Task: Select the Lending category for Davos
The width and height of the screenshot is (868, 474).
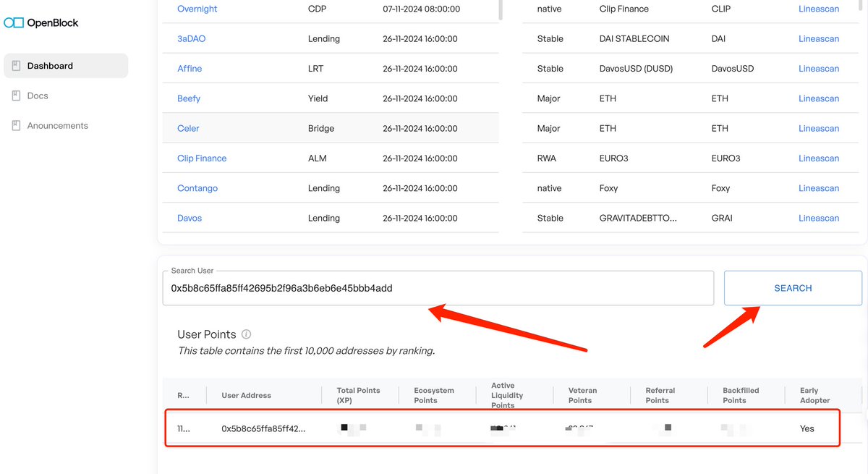Action: (324, 218)
